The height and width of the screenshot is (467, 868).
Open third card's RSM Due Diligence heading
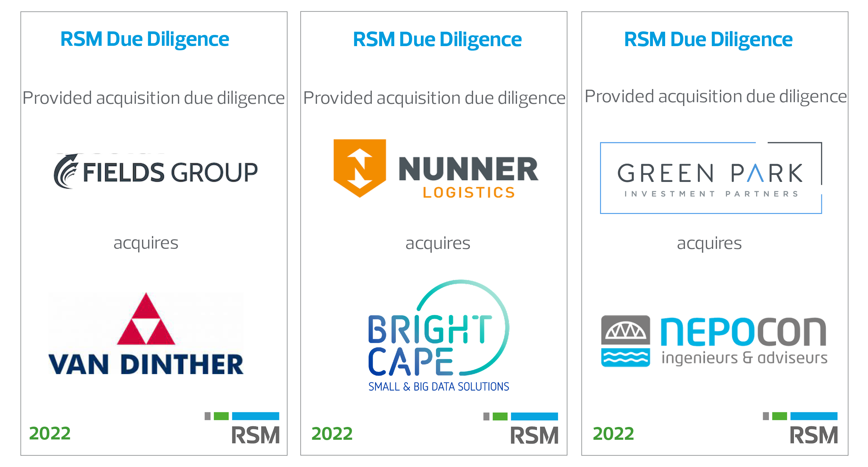point(708,39)
